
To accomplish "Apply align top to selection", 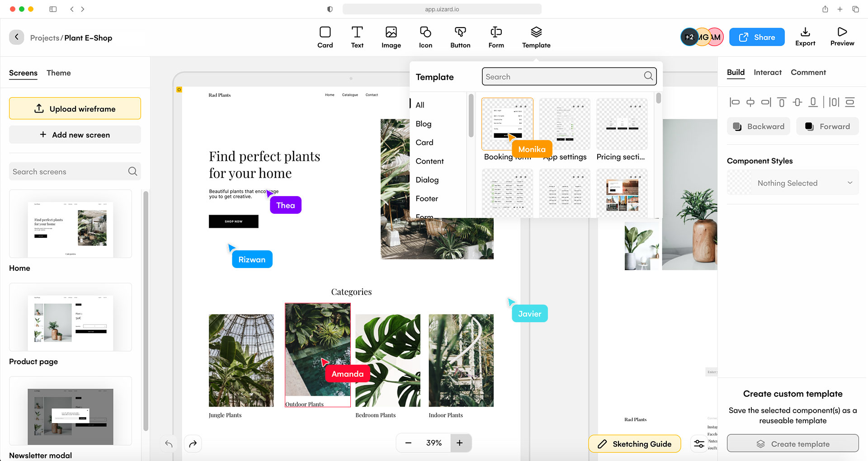I will (782, 102).
